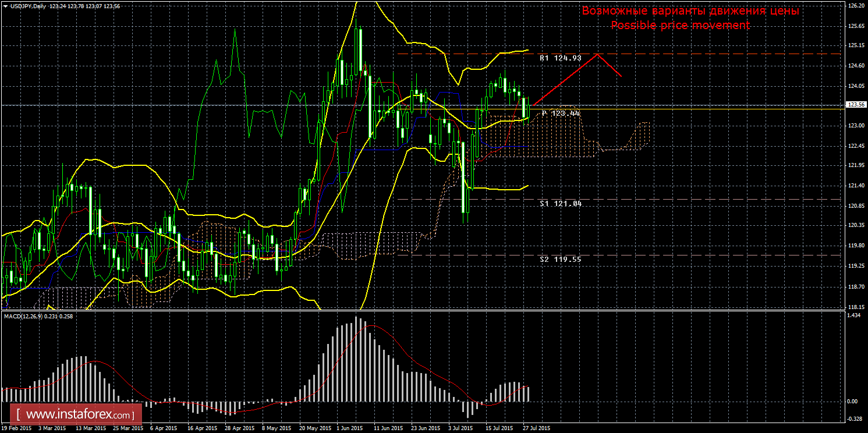Click the 120.35 price axis value
Viewport: 868px width, 433px height.
[x=855, y=226]
